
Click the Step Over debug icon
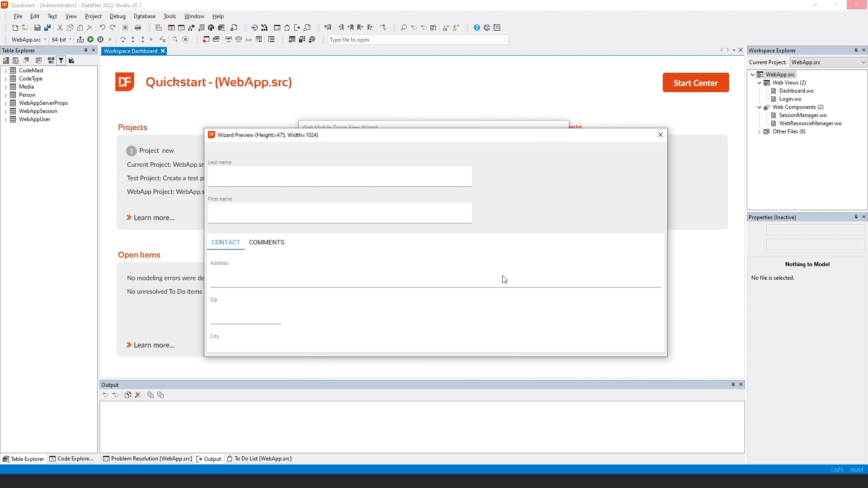tap(123, 39)
